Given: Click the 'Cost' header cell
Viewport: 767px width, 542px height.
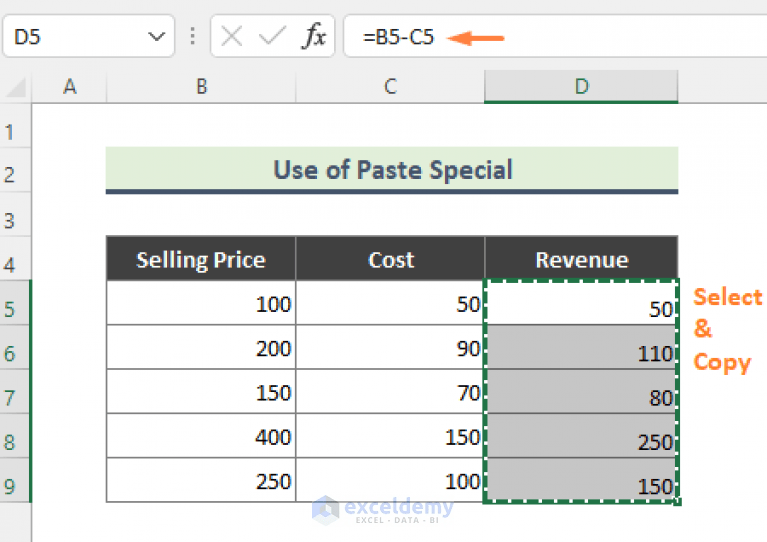Looking at the screenshot, I should pyautogui.click(x=390, y=258).
